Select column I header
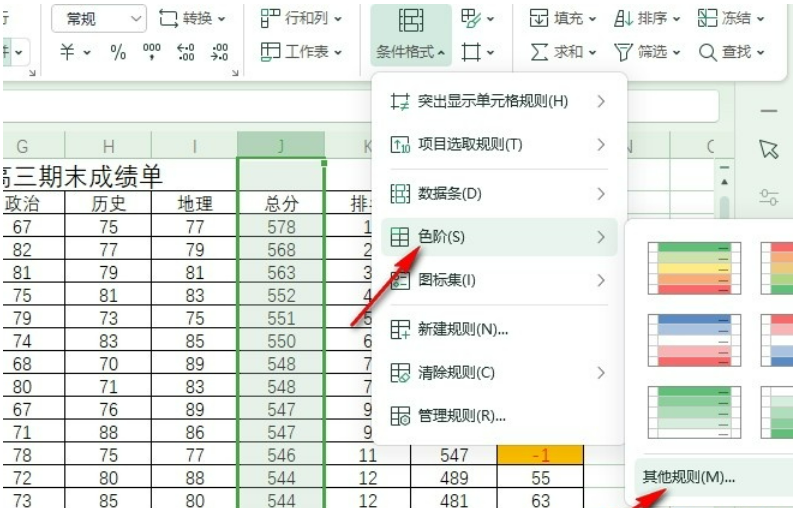 point(194,146)
